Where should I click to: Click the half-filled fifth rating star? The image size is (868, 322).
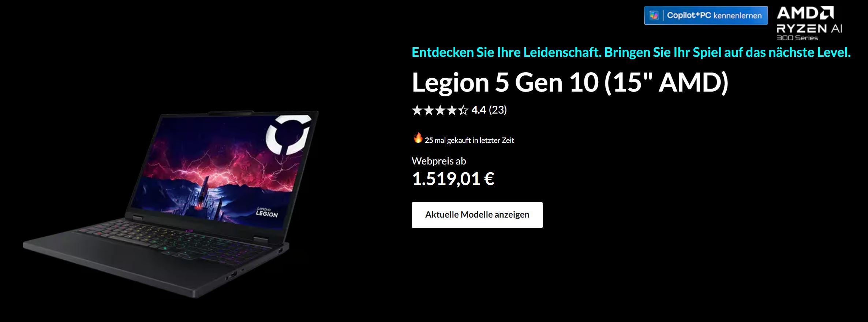click(463, 110)
